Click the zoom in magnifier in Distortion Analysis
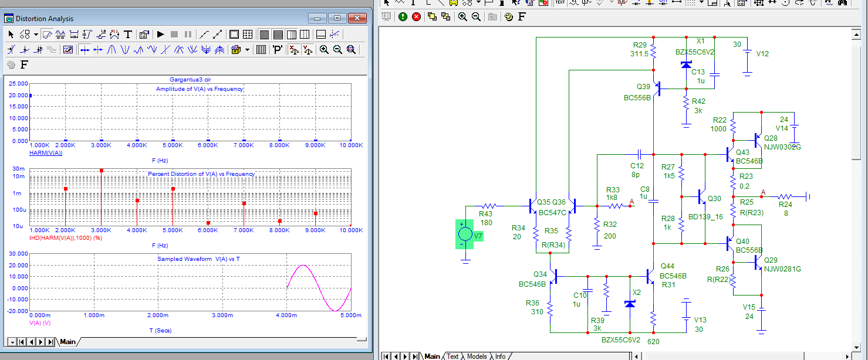The image size is (868, 360). 324,50
